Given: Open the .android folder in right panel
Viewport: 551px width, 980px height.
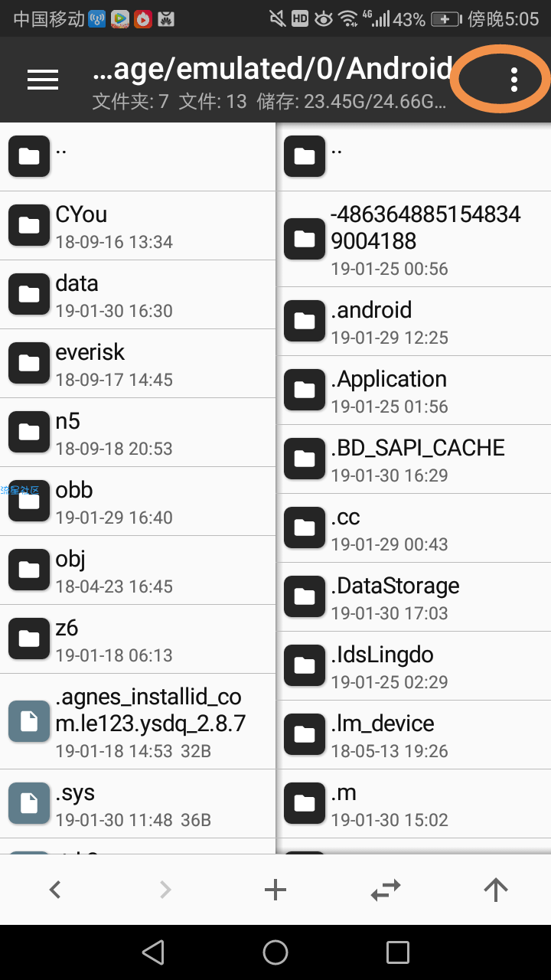Looking at the screenshot, I should tap(414, 322).
